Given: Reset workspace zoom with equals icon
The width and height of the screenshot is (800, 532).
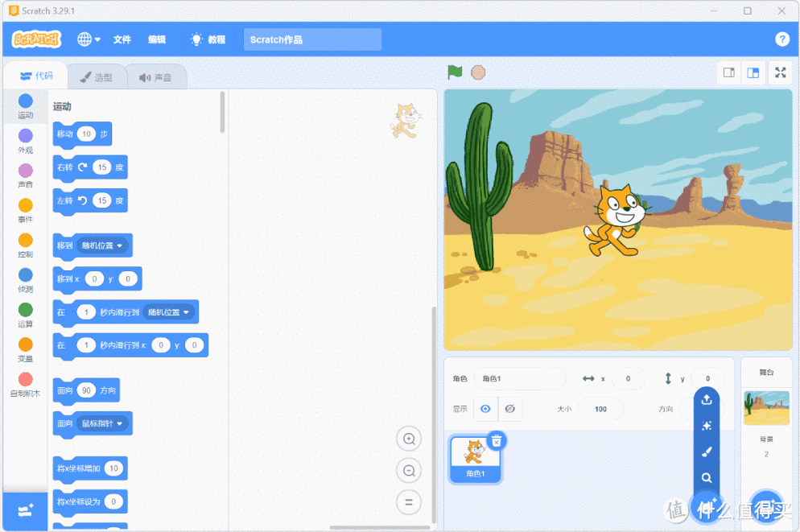Looking at the screenshot, I should pyautogui.click(x=409, y=502).
